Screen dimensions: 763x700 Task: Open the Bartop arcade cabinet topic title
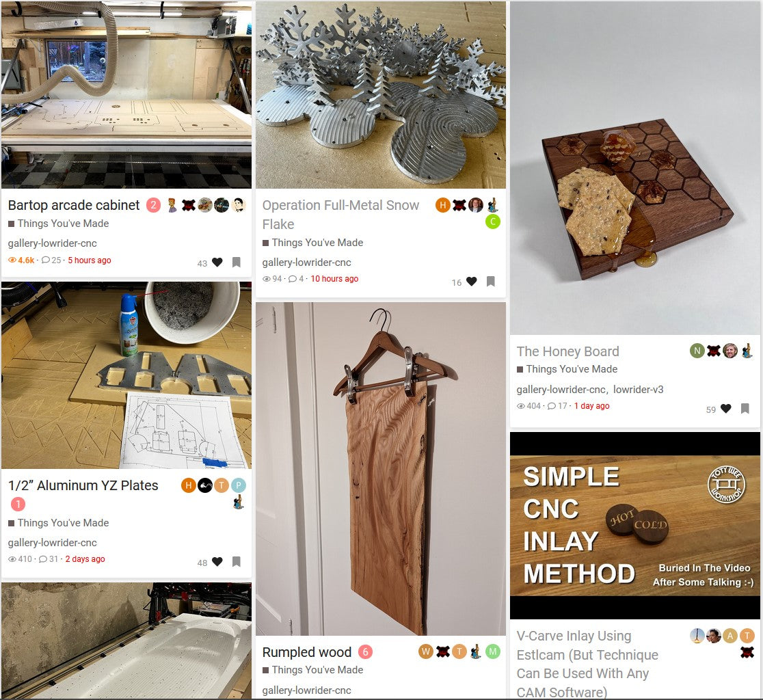(x=74, y=205)
